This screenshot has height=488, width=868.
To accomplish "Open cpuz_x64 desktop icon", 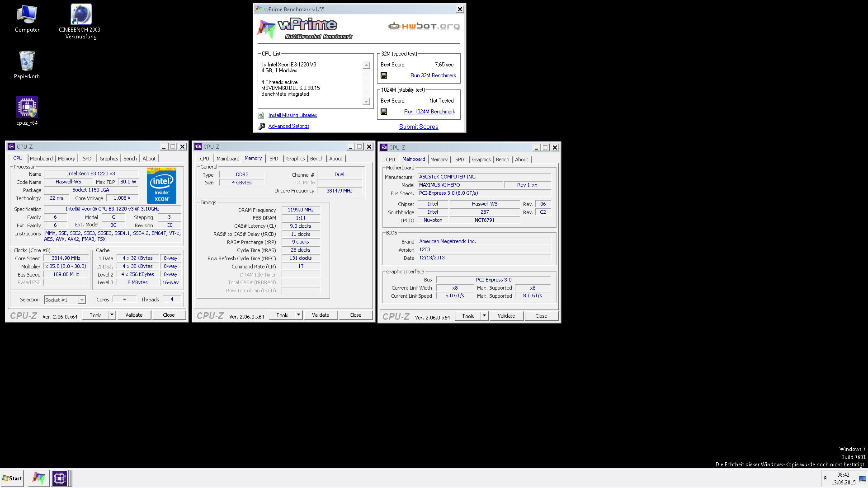I will coord(27,111).
